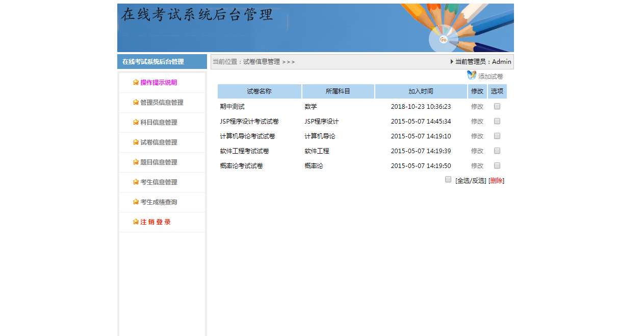Check the box for 计算机导论考试试卷
Viewport: 644px width, 336px height.
(497, 136)
